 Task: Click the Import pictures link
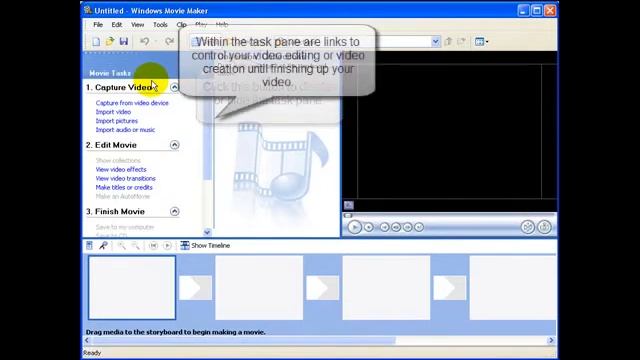click(117, 121)
